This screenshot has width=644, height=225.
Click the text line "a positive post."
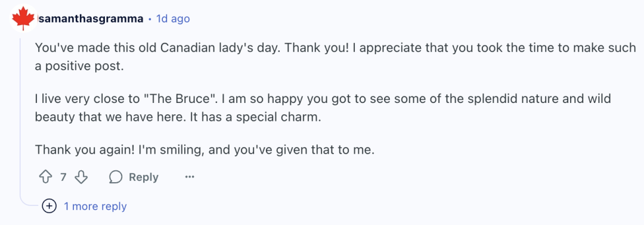click(x=79, y=67)
